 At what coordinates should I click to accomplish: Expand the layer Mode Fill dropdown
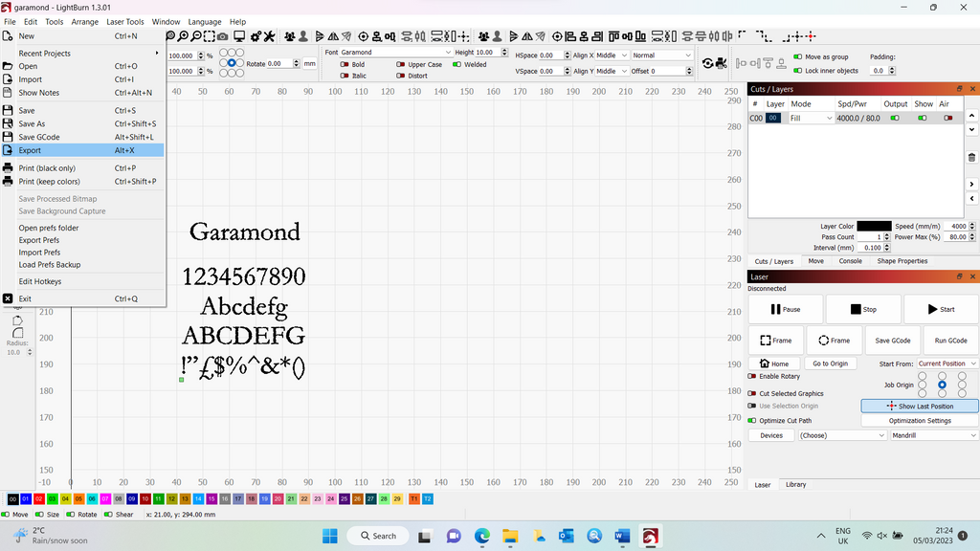point(811,118)
